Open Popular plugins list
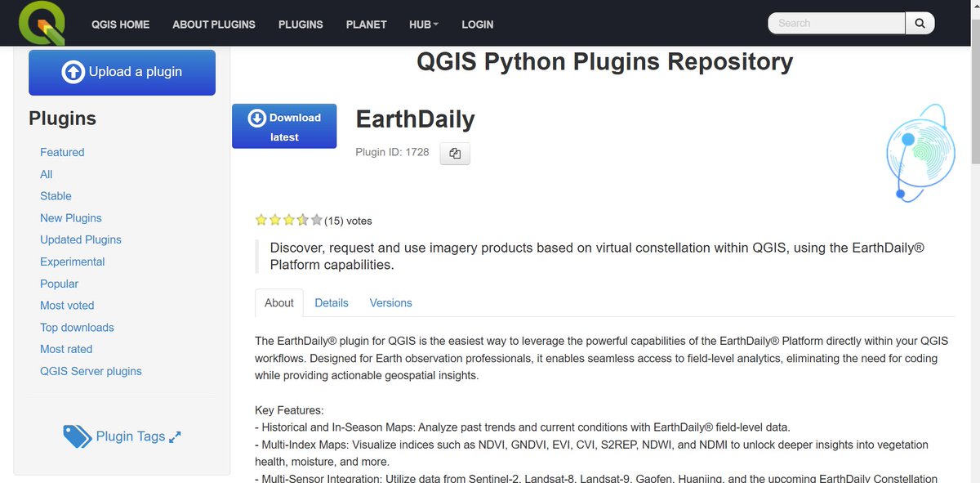The height and width of the screenshot is (483, 980). pos(60,284)
